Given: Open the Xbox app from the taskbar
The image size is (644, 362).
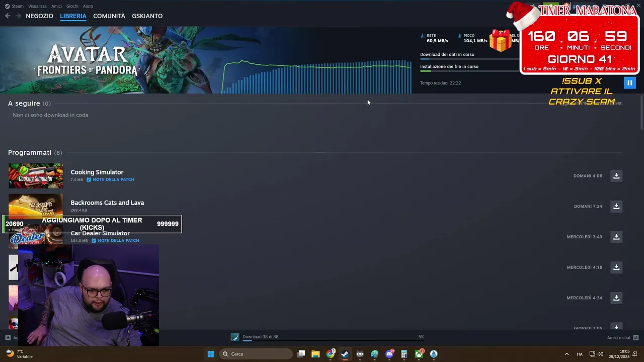Looking at the screenshot, I should [x=419, y=354].
